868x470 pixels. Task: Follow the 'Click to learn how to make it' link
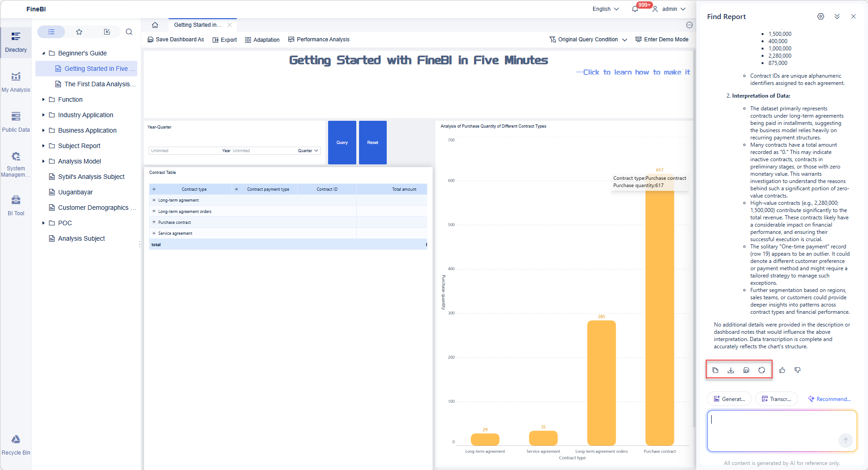tap(633, 72)
